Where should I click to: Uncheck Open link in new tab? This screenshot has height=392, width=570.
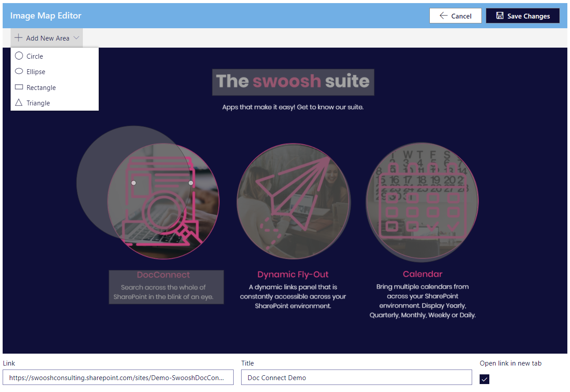[484, 379]
